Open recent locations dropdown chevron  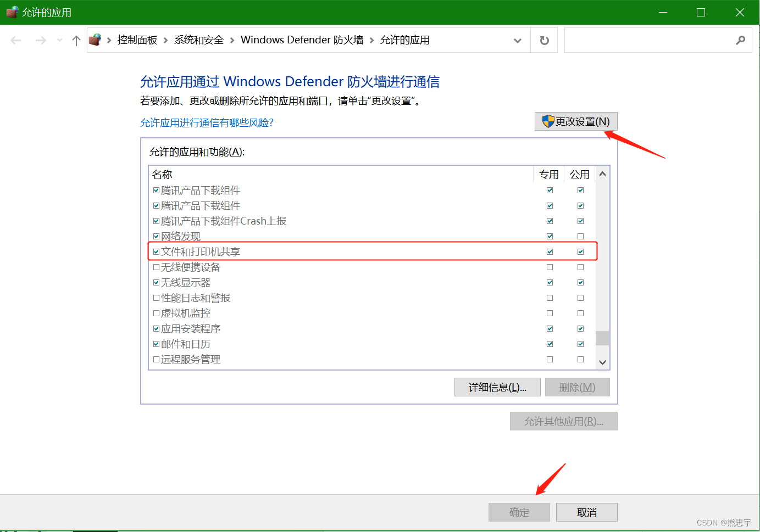pyautogui.click(x=59, y=40)
